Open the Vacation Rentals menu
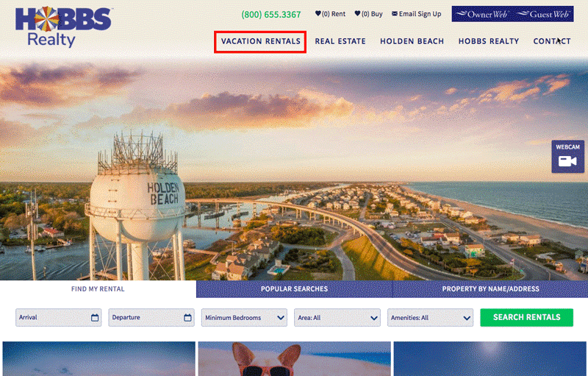The image size is (588, 376). coord(261,41)
